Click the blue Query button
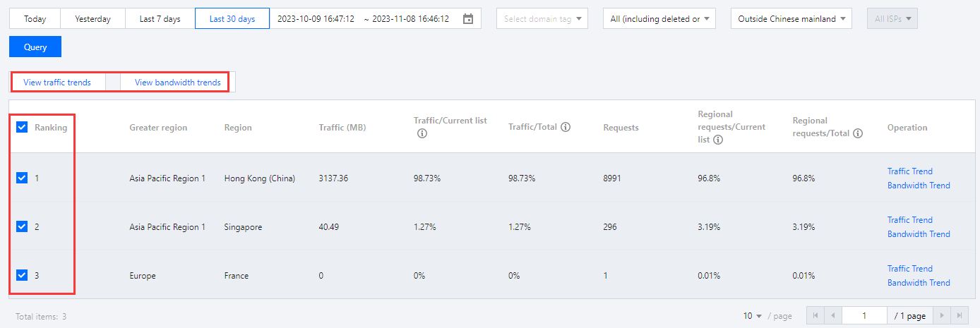Viewport: 980px width, 328px height. pyautogui.click(x=35, y=47)
